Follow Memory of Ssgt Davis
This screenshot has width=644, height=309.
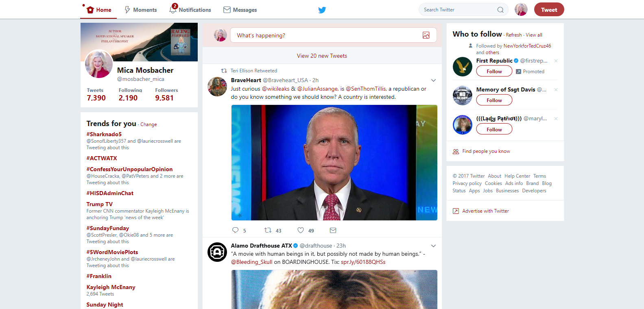click(x=494, y=100)
